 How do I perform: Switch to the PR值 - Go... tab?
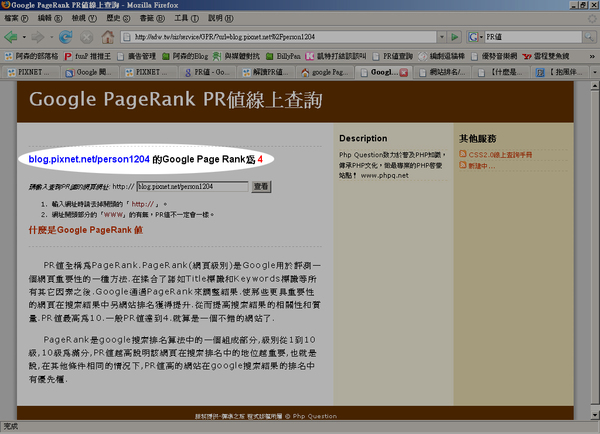click(x=207, y=72)
